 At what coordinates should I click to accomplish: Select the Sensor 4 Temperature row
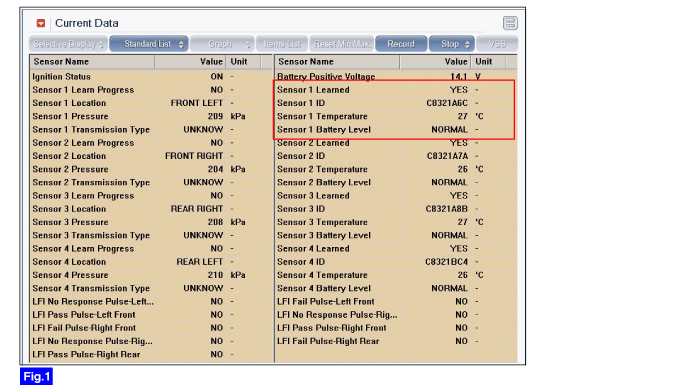tap(396, 275)
